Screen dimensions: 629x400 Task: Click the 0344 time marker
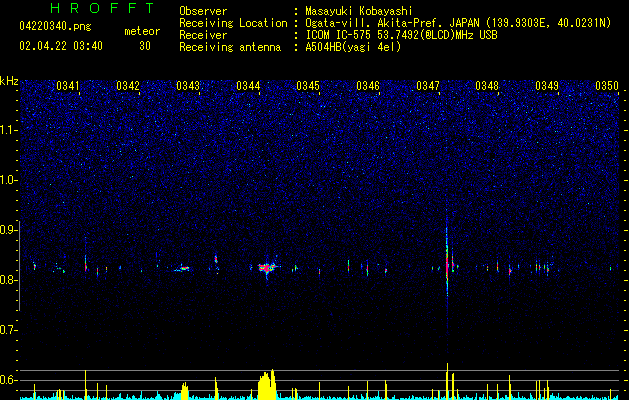pyautogui.click(x=248, y=86)
